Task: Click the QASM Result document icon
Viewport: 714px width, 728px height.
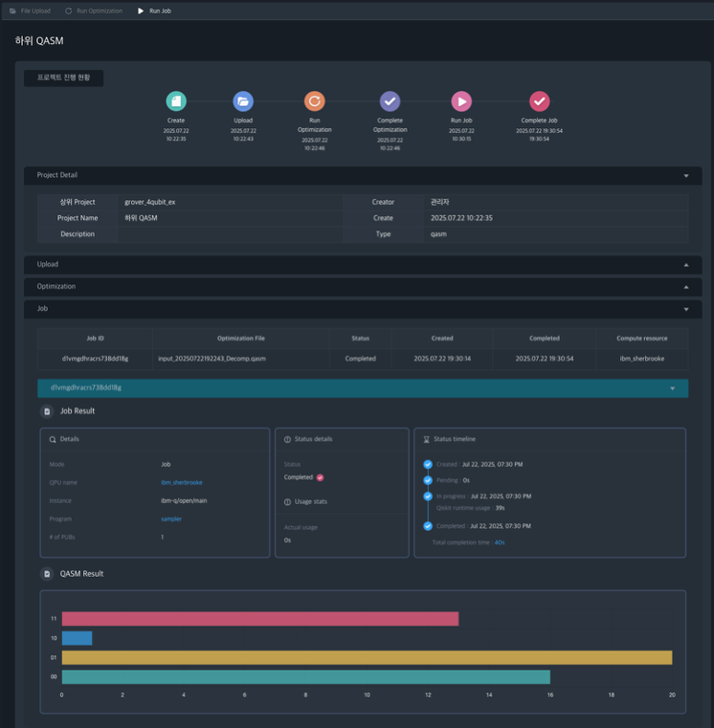Action: (x=47, y=574)
